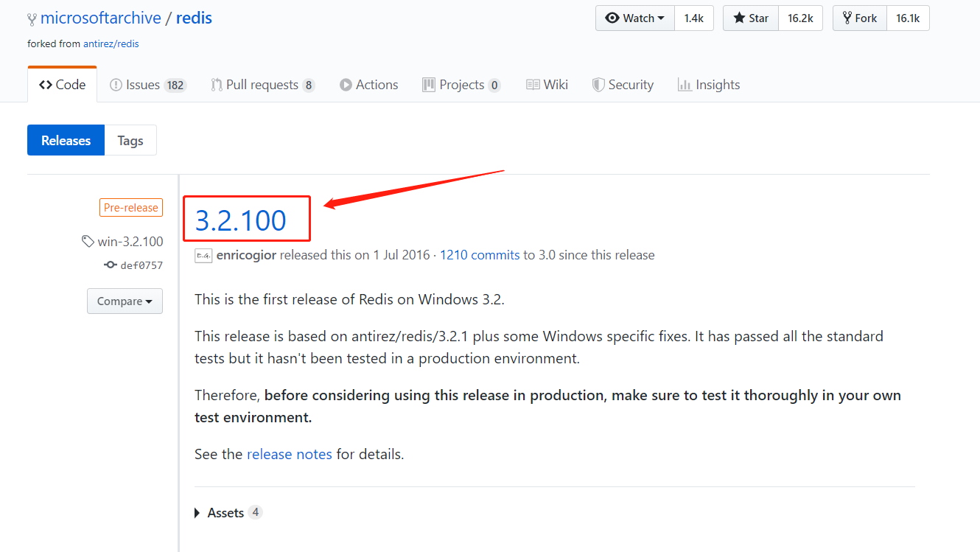Viewport: 980px width, 552px height.
Task: Click the 16.2k stargazers count
Action: point(799,18)
